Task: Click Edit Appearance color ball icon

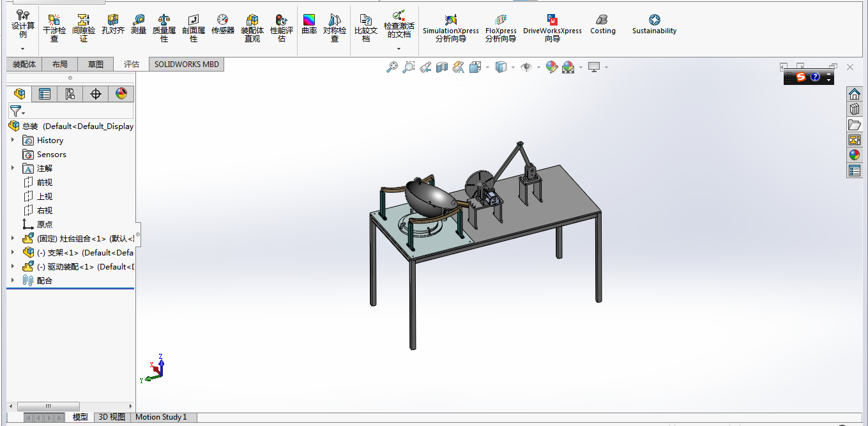Action: click(x=552, y=67)
